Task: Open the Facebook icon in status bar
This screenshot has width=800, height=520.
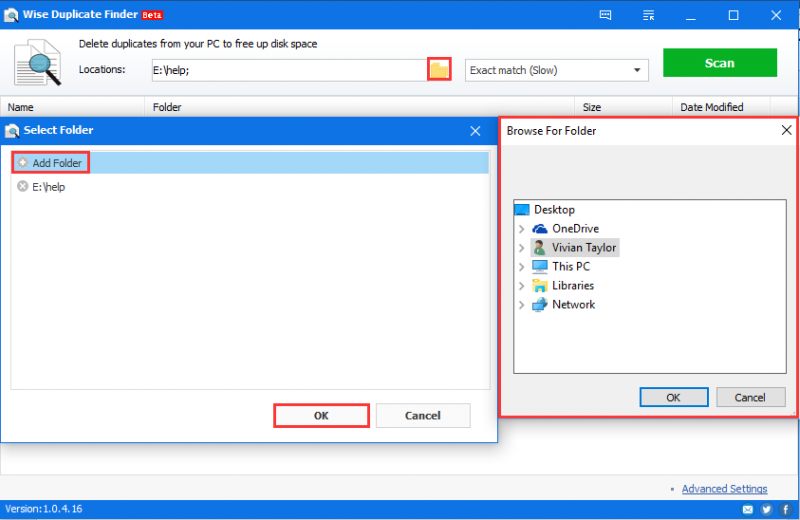Action: (785, 509)
